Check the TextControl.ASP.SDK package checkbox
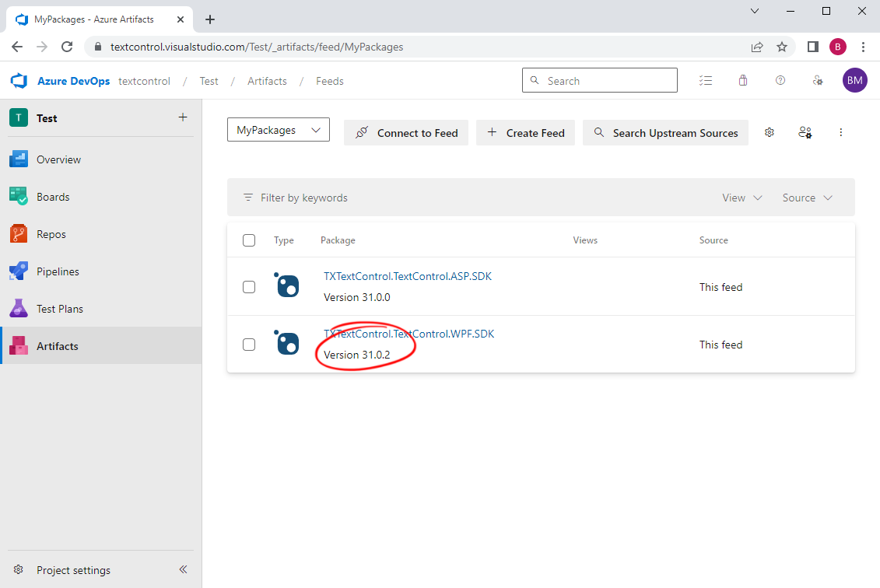The height and width of the screenshot is (588, 880). click(249, 287)
